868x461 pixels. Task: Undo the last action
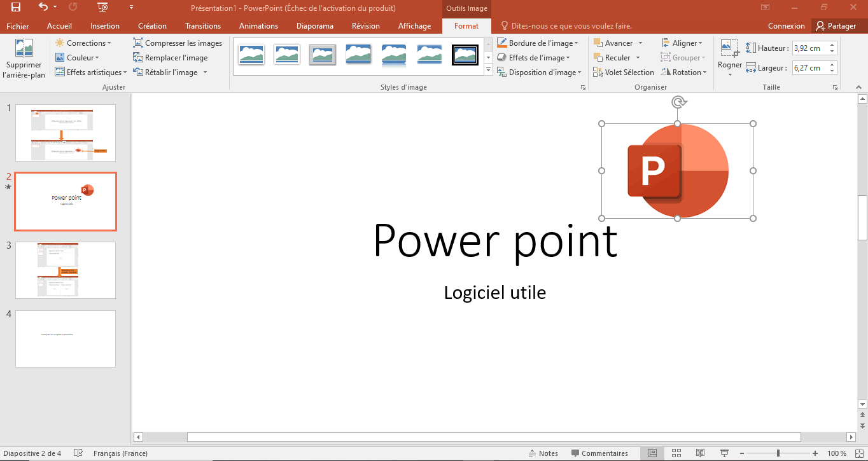43,8
